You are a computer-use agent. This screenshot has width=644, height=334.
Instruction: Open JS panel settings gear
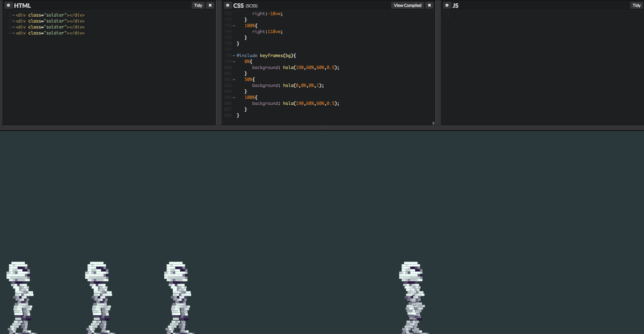(x=447, y=5)
